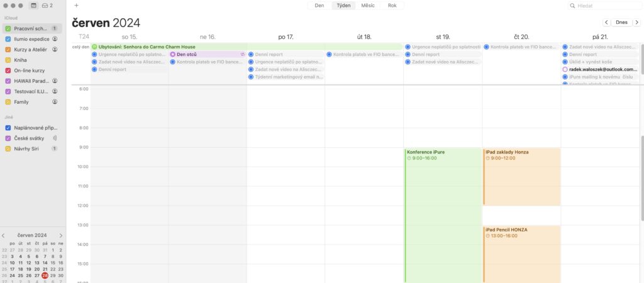
Task: Open the inbox notifications icon
Action: (x=47, y=5)
